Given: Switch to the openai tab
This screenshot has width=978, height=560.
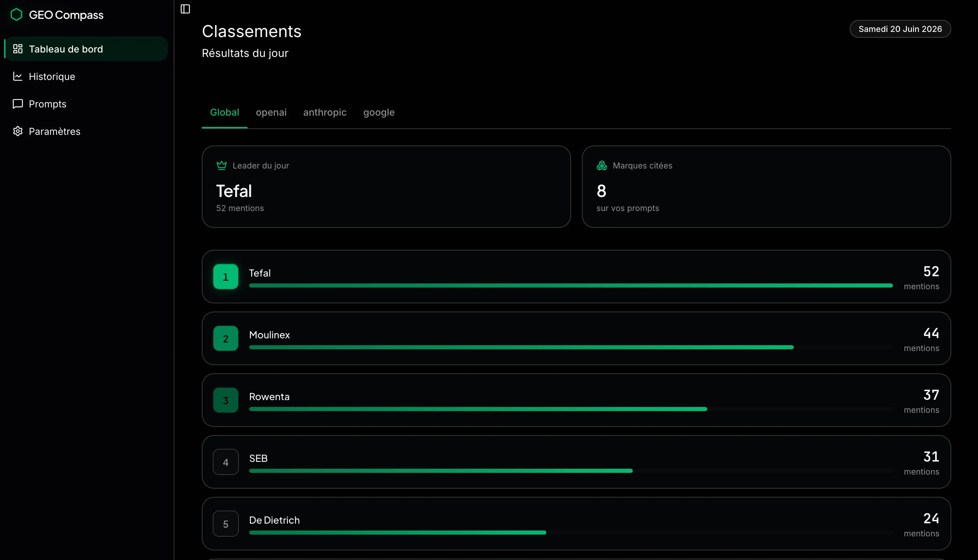Looking at the screenshot, I should click(x=271, y=112).
